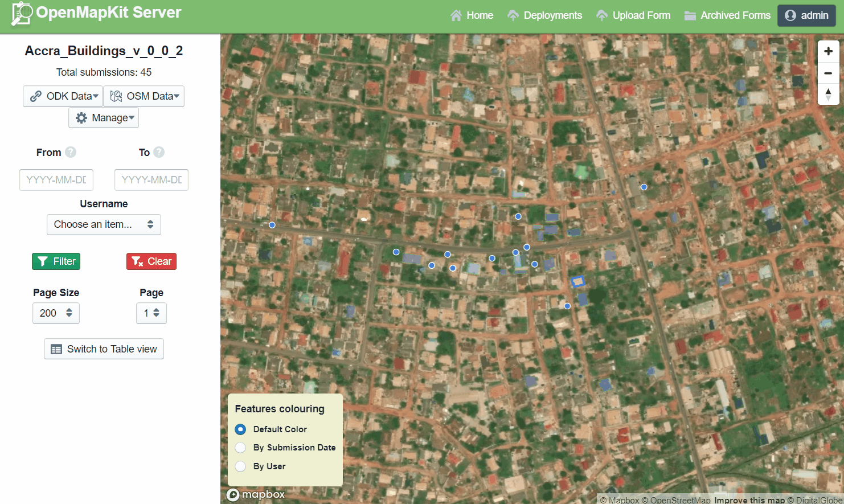Click the From date input field
This screenshot has width=844, height=504.
pos(56,180)
